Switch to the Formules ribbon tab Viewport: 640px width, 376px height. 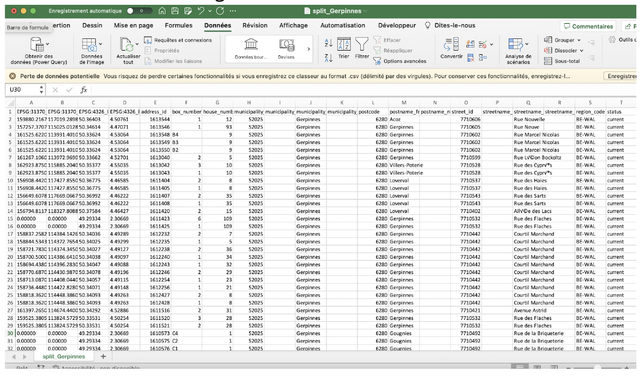point(178,25)
